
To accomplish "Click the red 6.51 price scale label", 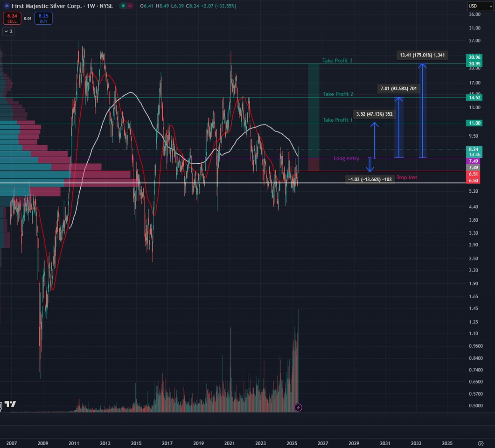I will [x=473, y=174].
